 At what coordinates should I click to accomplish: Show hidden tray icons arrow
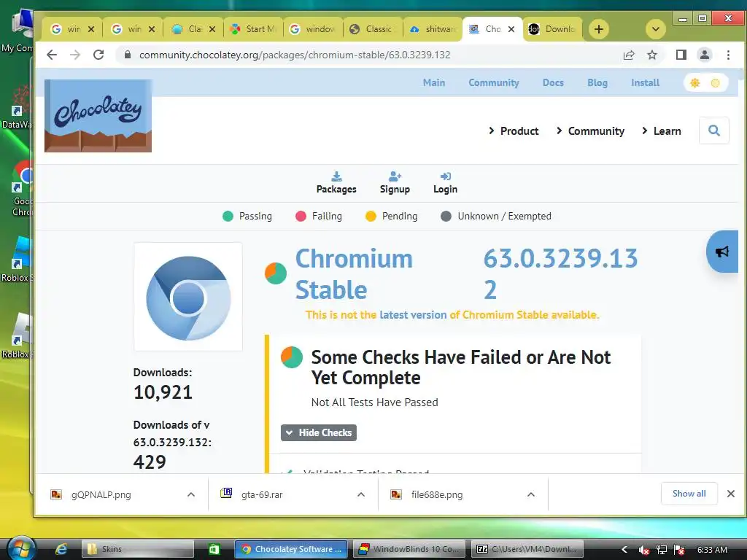tap(624, 550)
